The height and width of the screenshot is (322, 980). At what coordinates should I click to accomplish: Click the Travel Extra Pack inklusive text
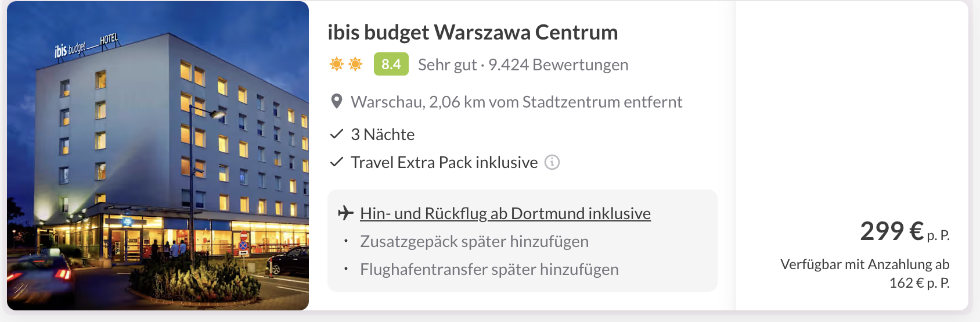[x=444, y=162]
